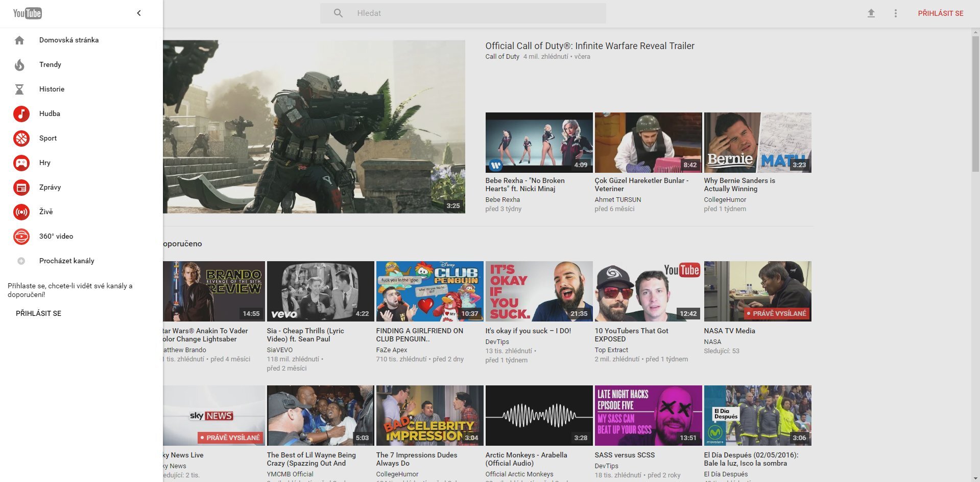The image size is (980, 482).
Task: Open the 360° video section
Action: point(56,236)
